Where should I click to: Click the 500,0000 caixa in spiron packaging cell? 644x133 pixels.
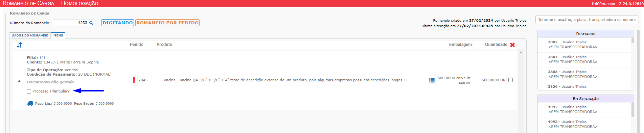click(x=454, y=80)
